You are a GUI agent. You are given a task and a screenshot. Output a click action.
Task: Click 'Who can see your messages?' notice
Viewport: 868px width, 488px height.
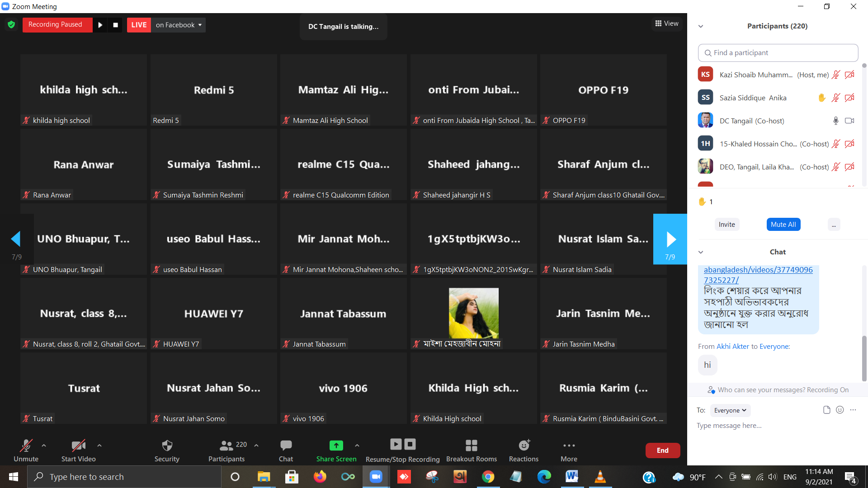778,390
